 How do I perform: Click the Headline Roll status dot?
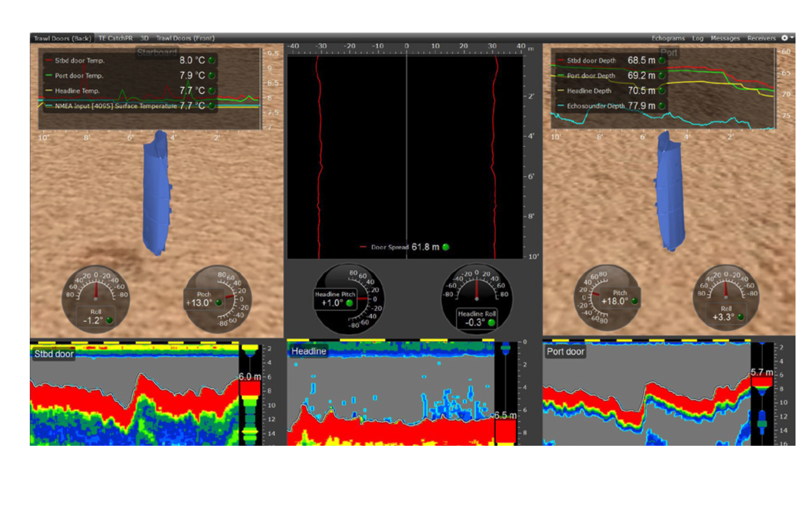(491, 322)
